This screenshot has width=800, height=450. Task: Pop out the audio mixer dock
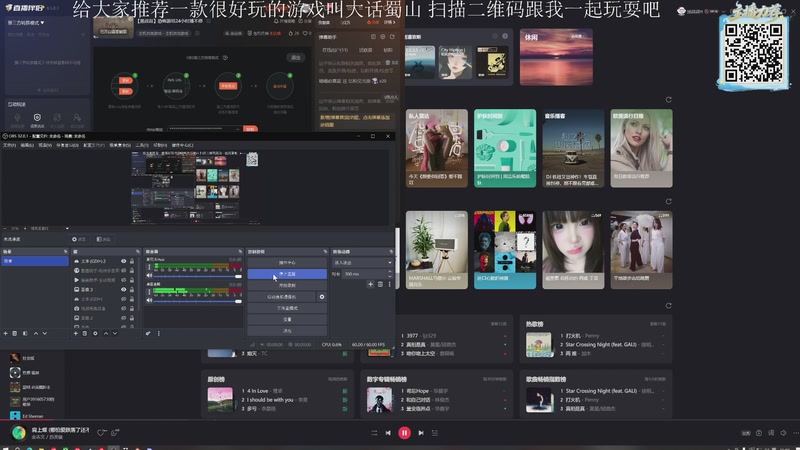240,252
